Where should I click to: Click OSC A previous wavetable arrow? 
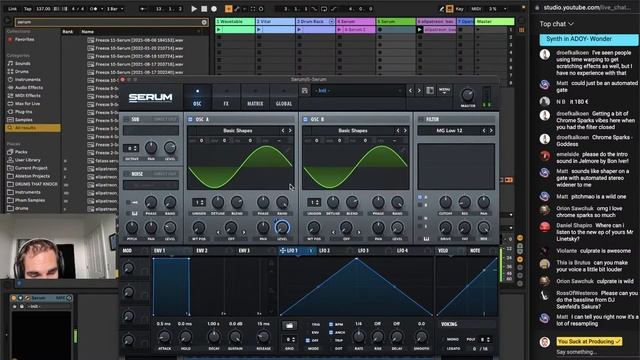(x=283, y=131)
